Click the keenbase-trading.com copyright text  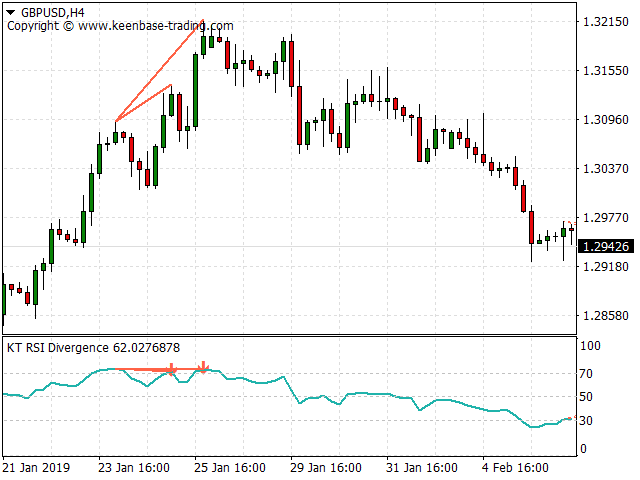[x=120, y=26]
